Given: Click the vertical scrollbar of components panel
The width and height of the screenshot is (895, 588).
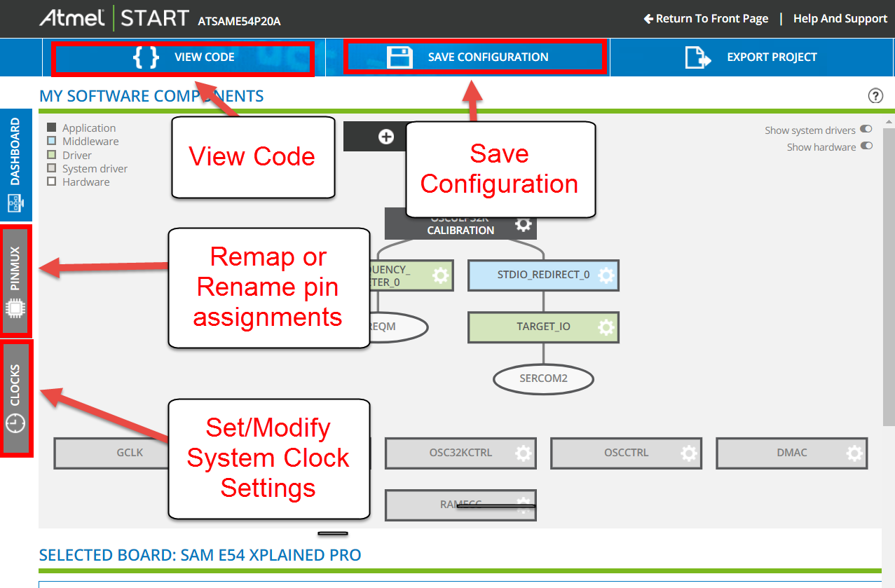Looking at the screenshot, I should tap(888, 280).
